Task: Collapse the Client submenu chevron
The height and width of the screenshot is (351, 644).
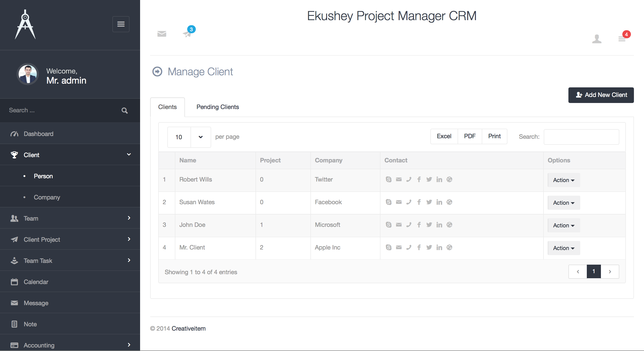Action: 129,155
